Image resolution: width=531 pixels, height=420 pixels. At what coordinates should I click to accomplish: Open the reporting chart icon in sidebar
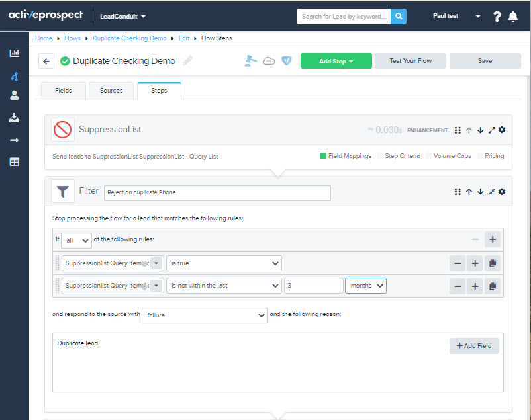click(x=14, y=53)
